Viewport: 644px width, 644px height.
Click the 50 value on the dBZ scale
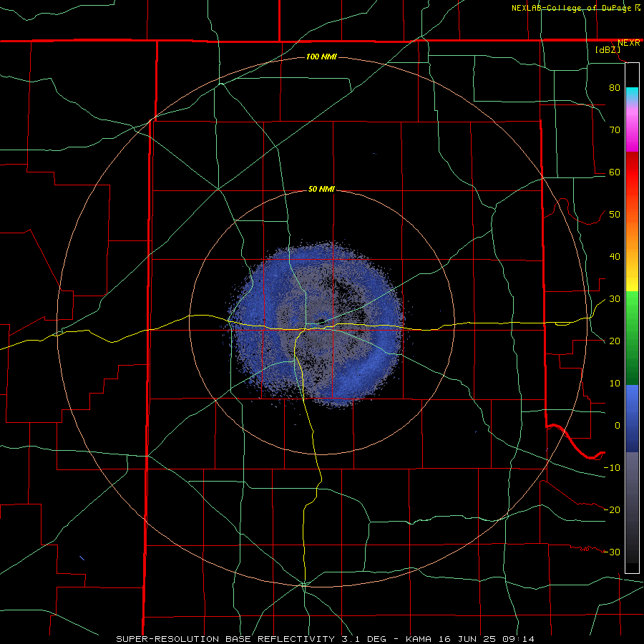(x=615, y=215)
